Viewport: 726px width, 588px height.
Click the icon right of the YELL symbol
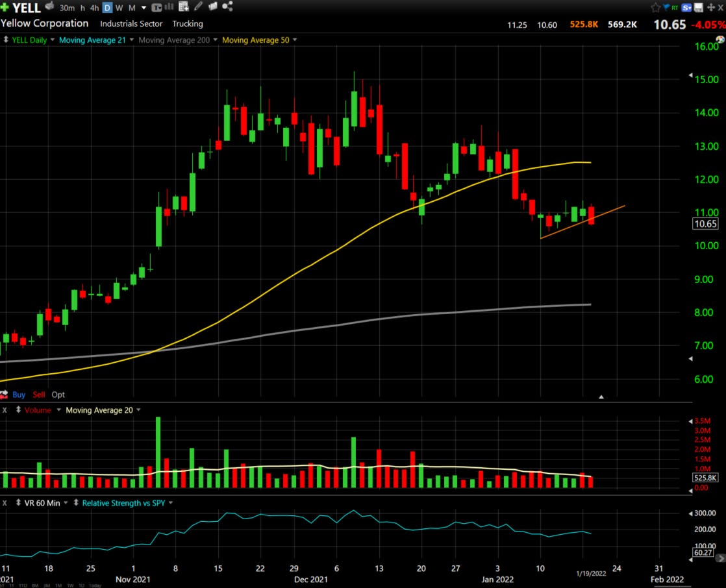tap(49, 6)
